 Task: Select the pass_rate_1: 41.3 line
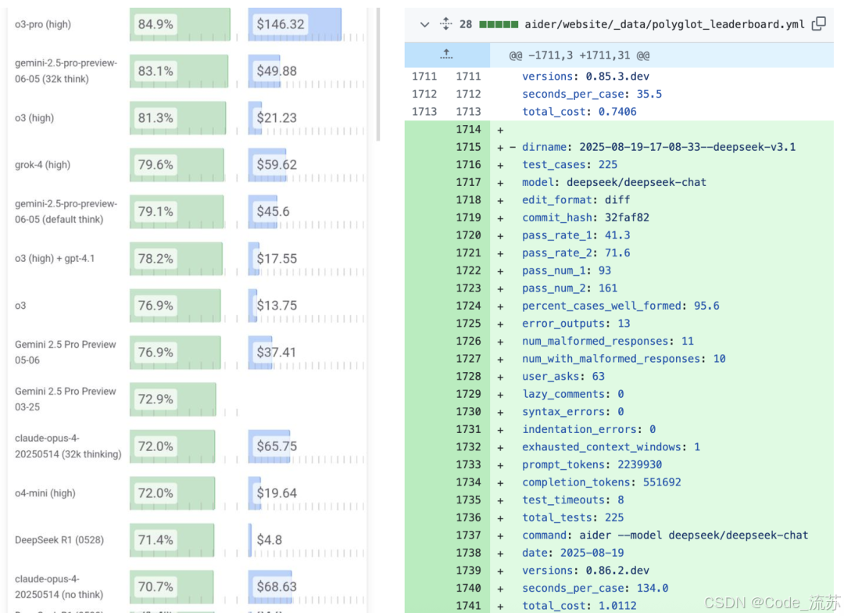575,235
